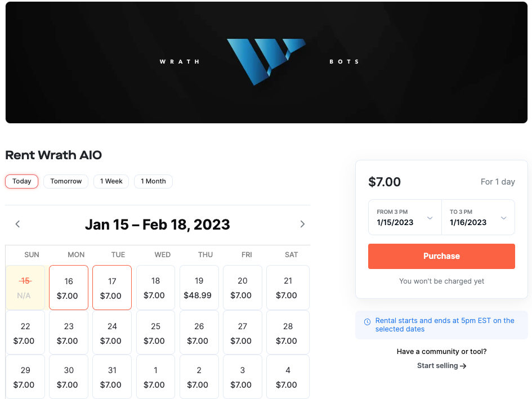Open the Start selling link
Image resolution: width=532 pixels, height=399 pixels.
pyautogui.click(x=441, y=365)
